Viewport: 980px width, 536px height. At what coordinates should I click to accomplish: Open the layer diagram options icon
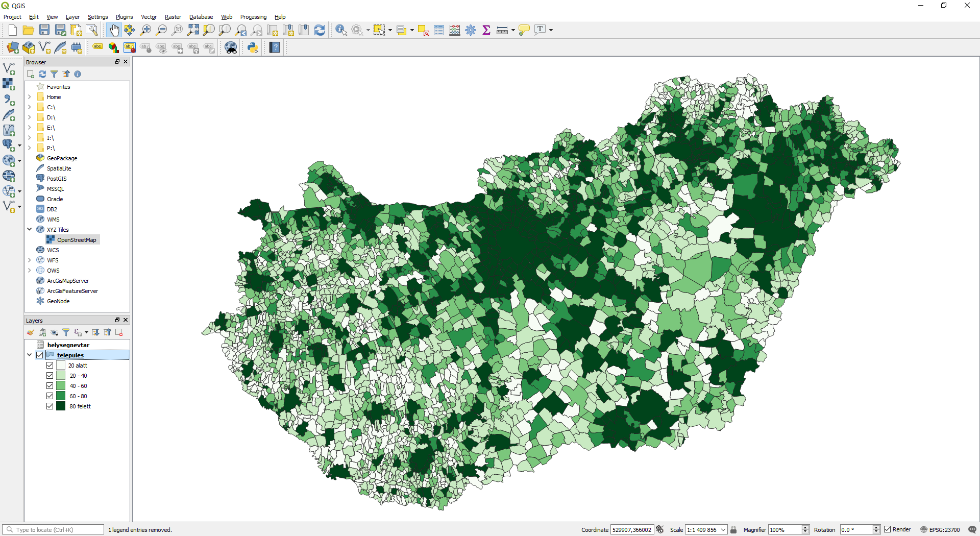[113, 47]
